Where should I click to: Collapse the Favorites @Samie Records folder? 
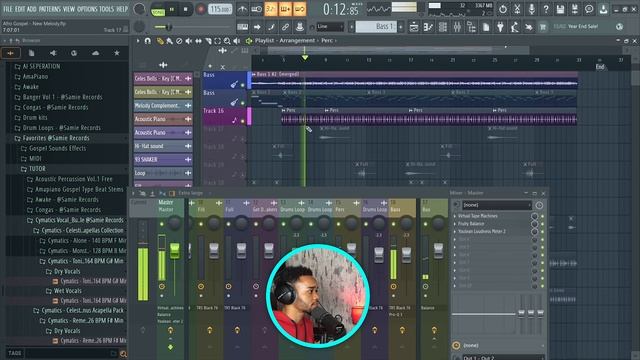click(52, 138)
